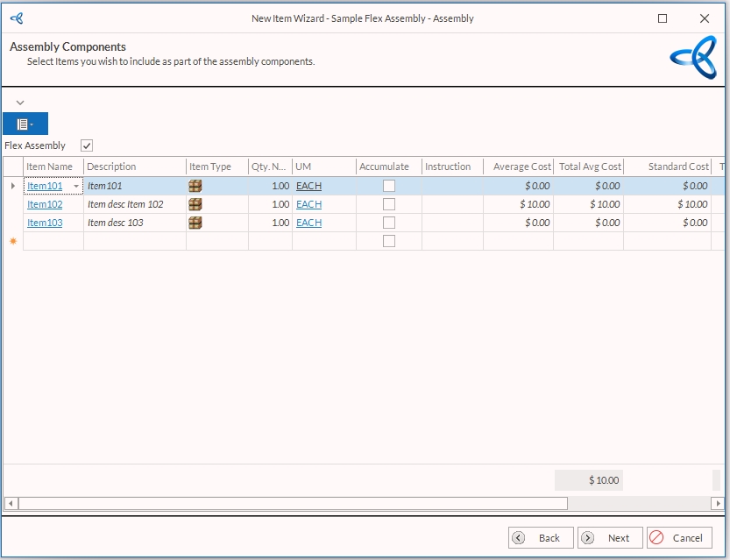Image resolution: width=730 pixels, height=560 pixels.
Task: Click the row selector arrow for Item101
Action: click(x=12, y=186)
